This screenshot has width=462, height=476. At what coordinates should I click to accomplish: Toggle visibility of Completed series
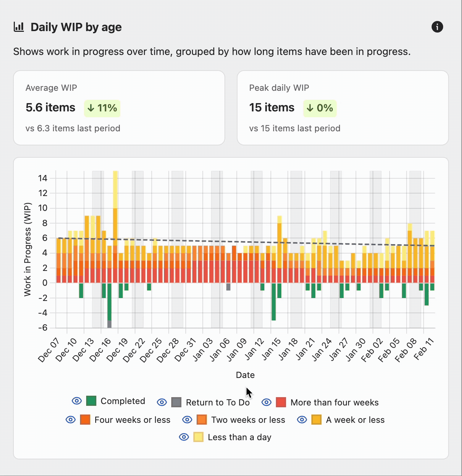tap(77, 401)
